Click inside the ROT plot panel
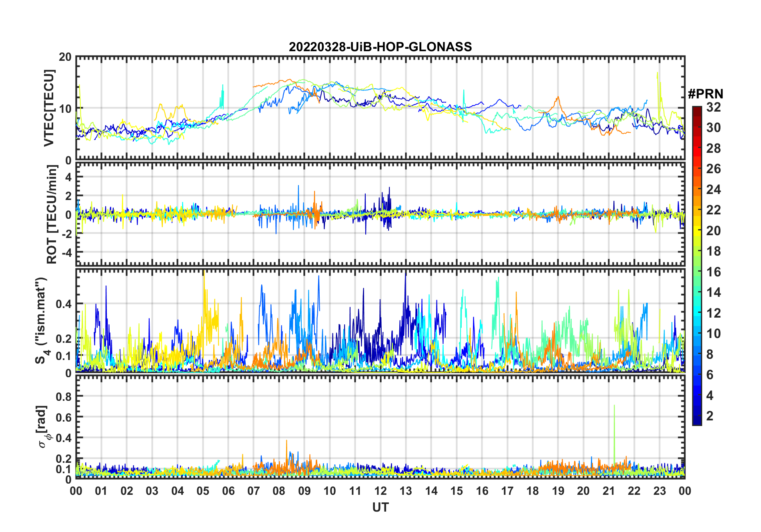This screenshot has height=532, width=761. (380, 214)
